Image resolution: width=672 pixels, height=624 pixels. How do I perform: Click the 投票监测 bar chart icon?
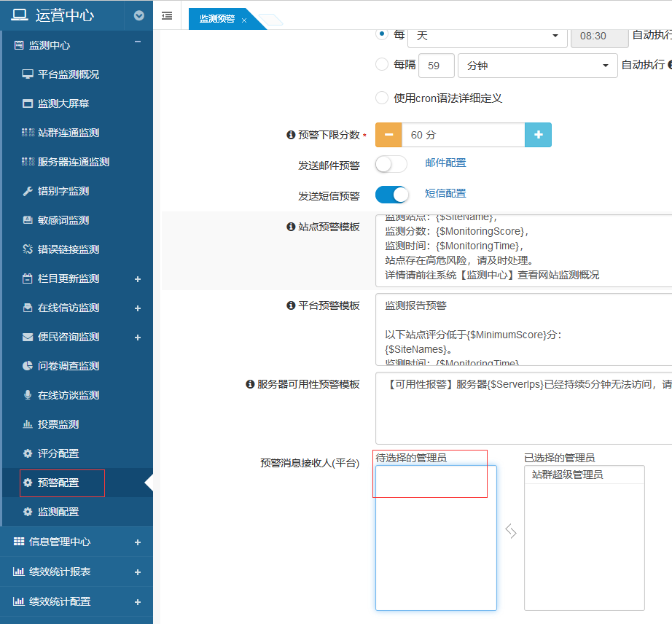click(x=28, y=424)
